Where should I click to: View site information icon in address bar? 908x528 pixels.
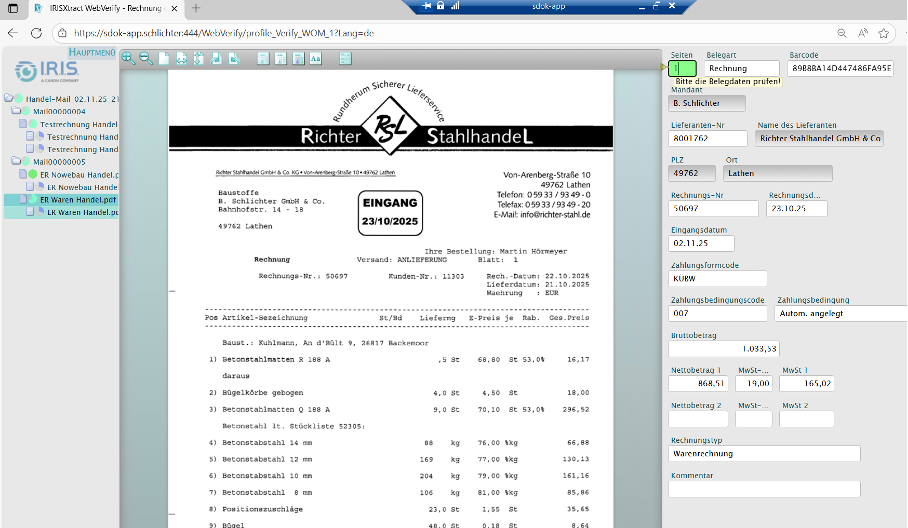(x=63, y=33)
